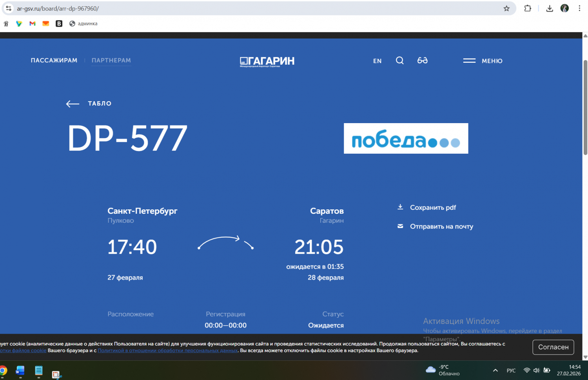The image size is (588, 380).
Task: Click the page vertical scrollbar thumb
Action: tap(585, 108)
